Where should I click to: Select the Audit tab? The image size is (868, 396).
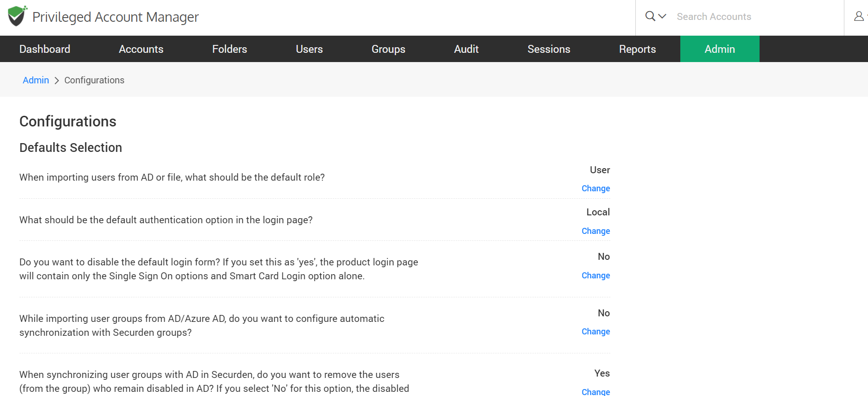click(466, 49)
